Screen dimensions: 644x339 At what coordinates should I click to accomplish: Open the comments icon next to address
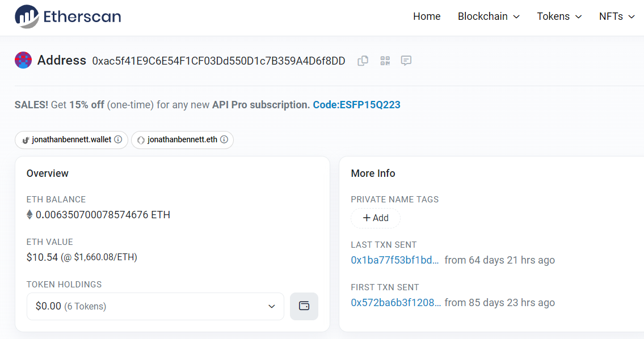click(406, 61)
